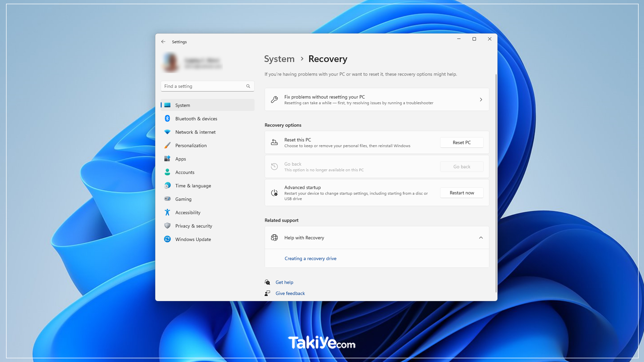Image resolution: width=644 pixels, height=362 pixels.
Task: Click the Give feedback link
Action: 290,293
